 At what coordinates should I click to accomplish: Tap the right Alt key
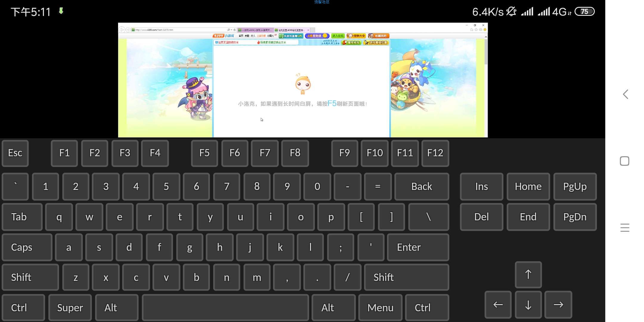click(x=334, y=308)
